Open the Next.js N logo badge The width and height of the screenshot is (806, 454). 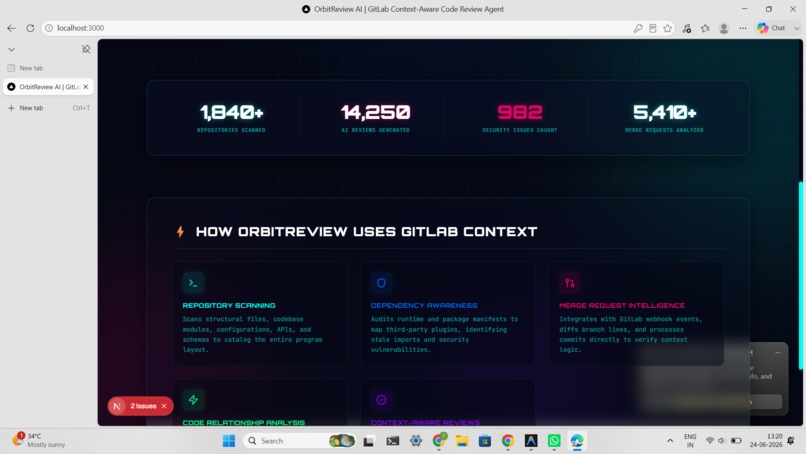click(117, 406)
